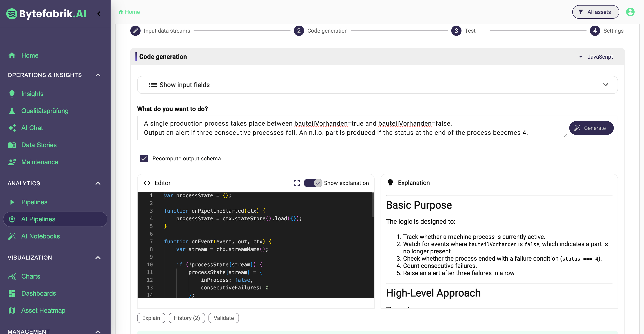Viewport: 644px width, 334px height.
Task: Click the Dashboards grid icon
Action: pos(12,293)
